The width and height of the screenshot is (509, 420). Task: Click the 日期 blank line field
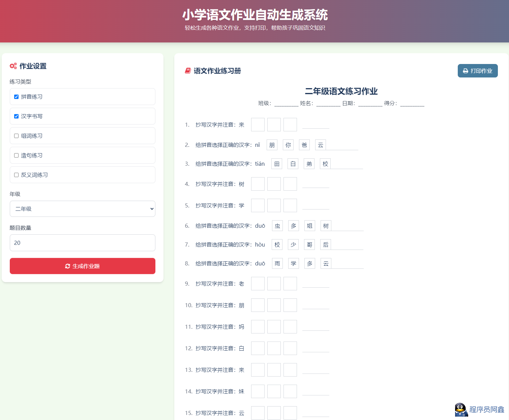[x=370, y=104]
